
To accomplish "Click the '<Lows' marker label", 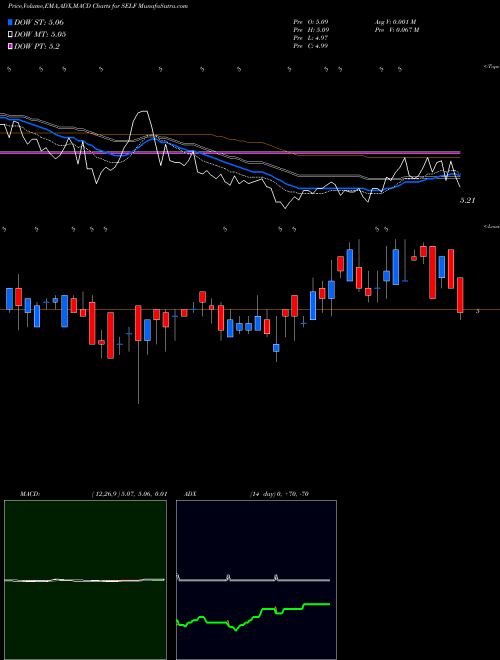I will (x=492, y=226).
